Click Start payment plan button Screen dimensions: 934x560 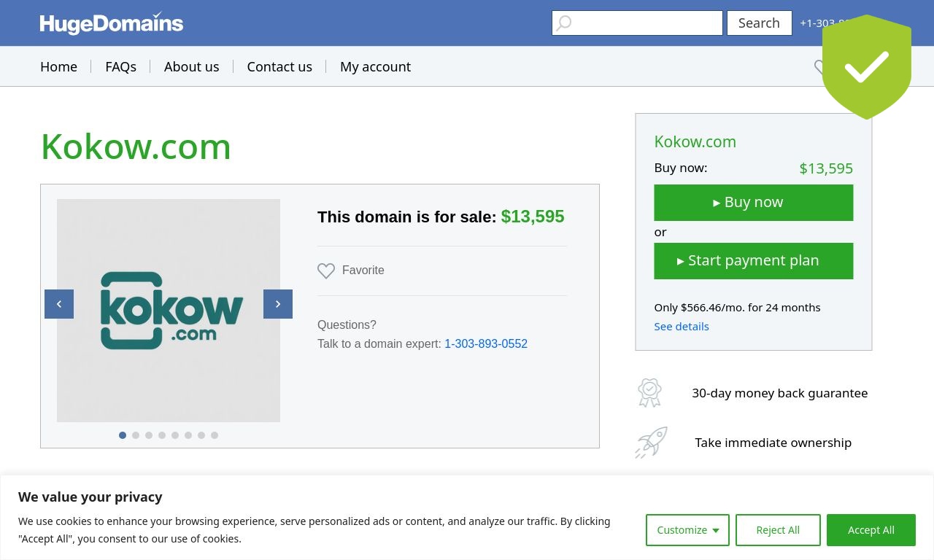(754, 261)
